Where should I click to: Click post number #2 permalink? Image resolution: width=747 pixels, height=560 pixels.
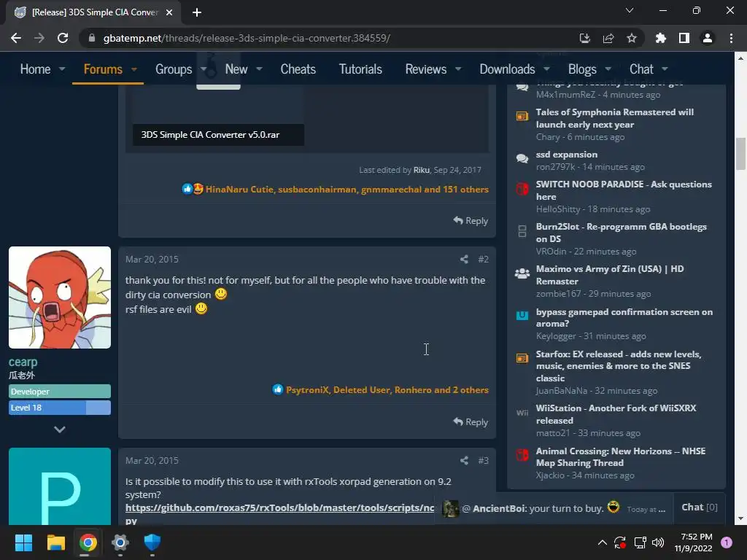pyautogui.click(x=483, y=259)
